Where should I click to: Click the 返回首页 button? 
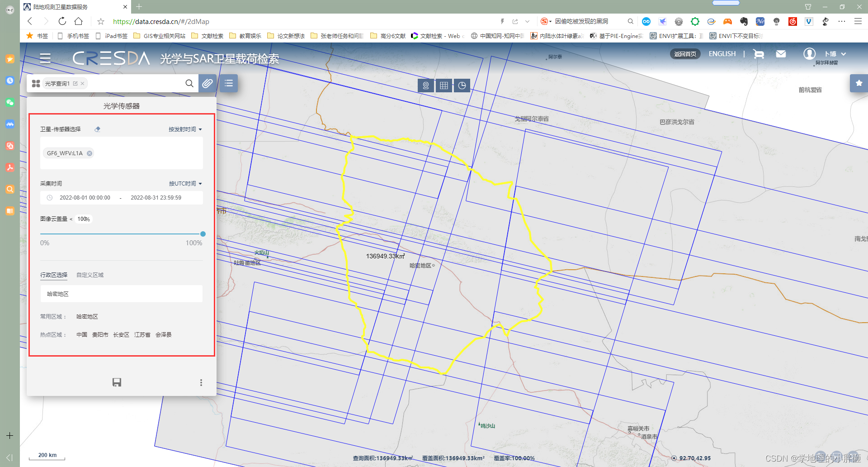pos(685,54)
